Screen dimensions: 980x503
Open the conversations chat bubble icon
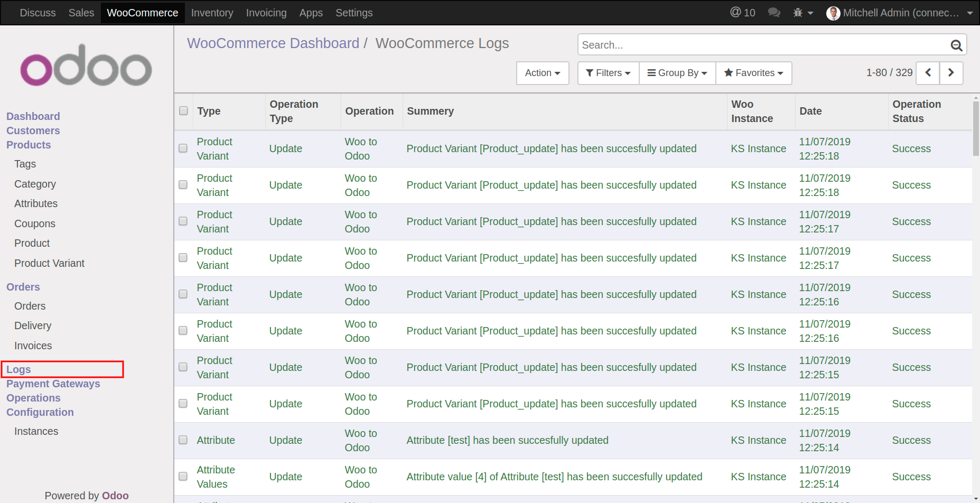(x=774, y=13)
